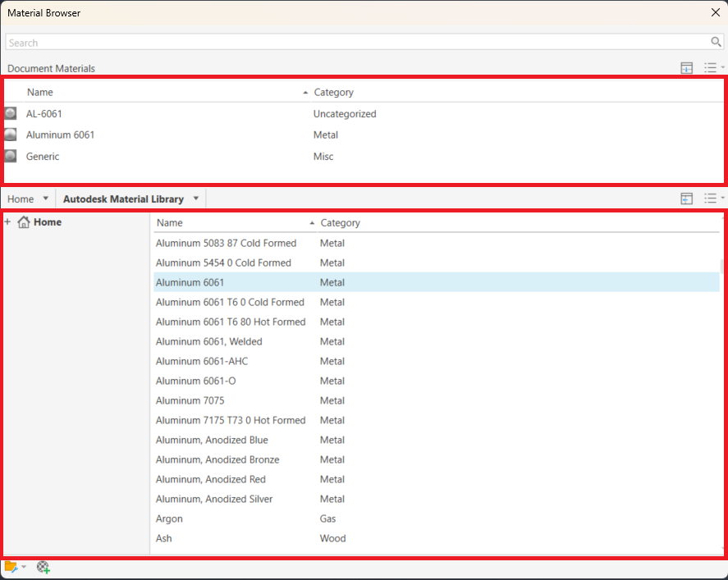Viewport: 728px width, 580px height.
Task: Click the Wood category cell
Action: [333, 538]
